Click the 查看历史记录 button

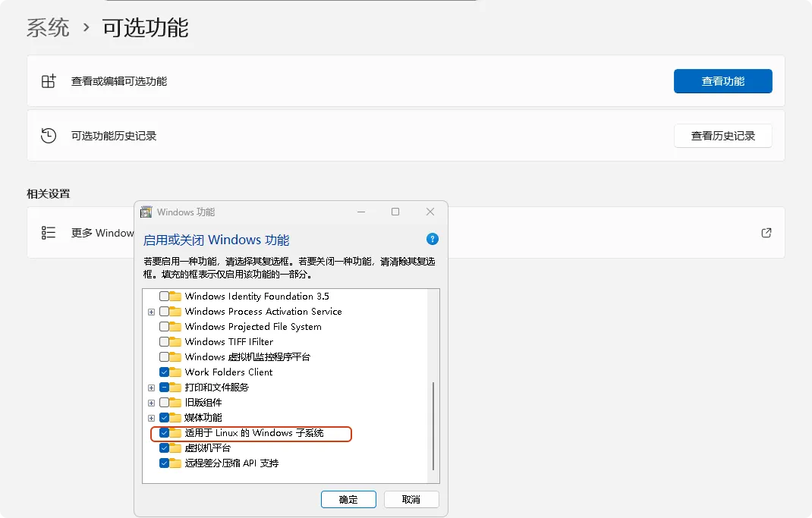pyautogui.click(x=723, y=136)
